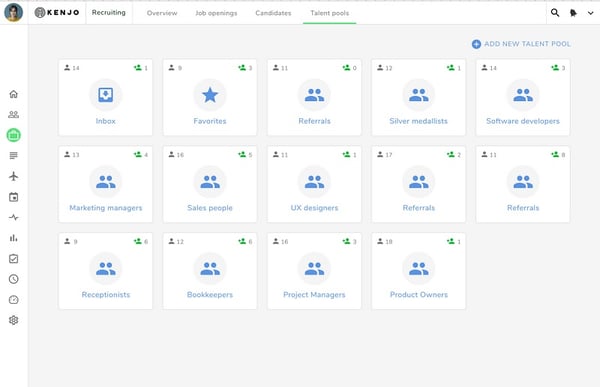Viewport: 600px width, 387px height.
Task: Open the pulse activity sidebar icon
Action: click(x=13, y=217)
